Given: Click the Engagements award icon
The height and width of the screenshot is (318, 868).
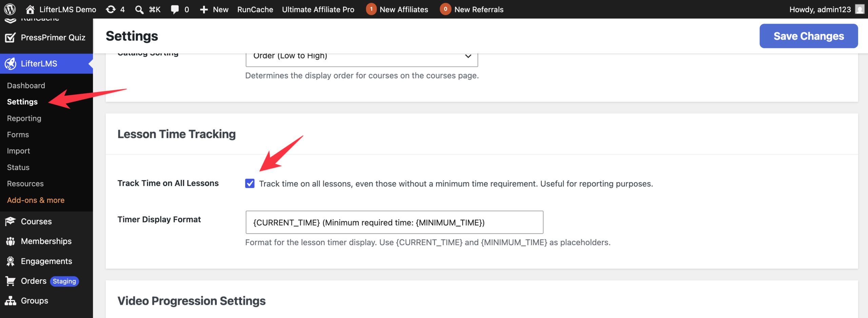Looking at the screenshot, I should click(10, 261).
